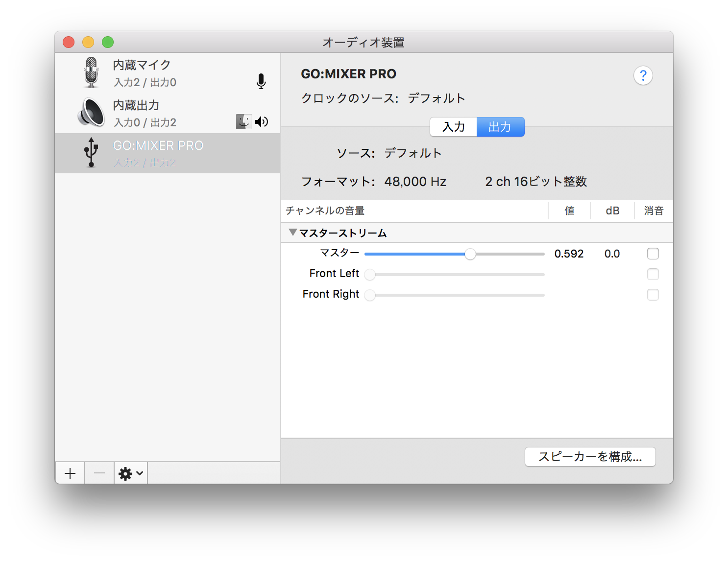Toggle the Front Left mute checkbox

653,274
